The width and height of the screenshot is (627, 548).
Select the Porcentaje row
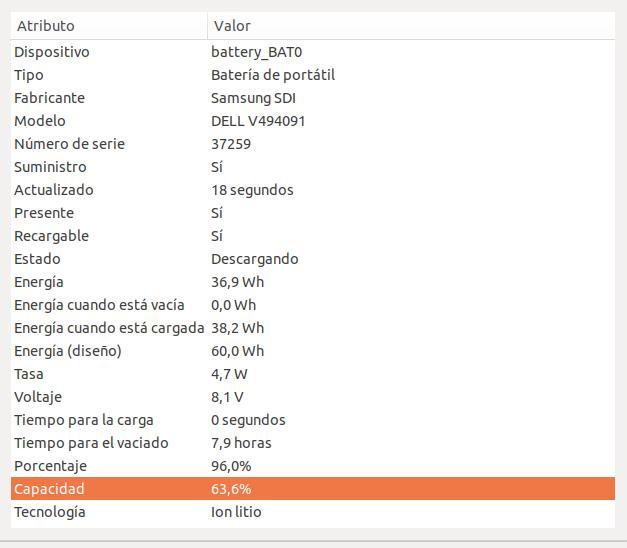point(313,466)
